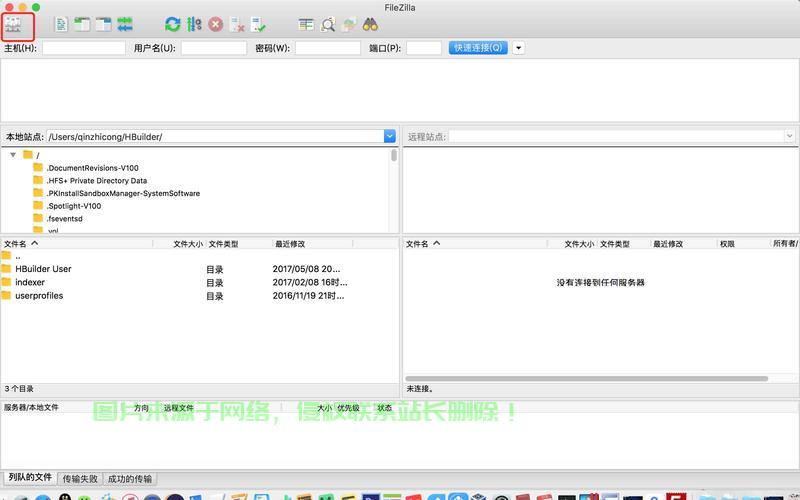Sort local files by 文件大小 column
Viewport: 800px width, 500px height.
pyautogui.click(x=179, y=244)
